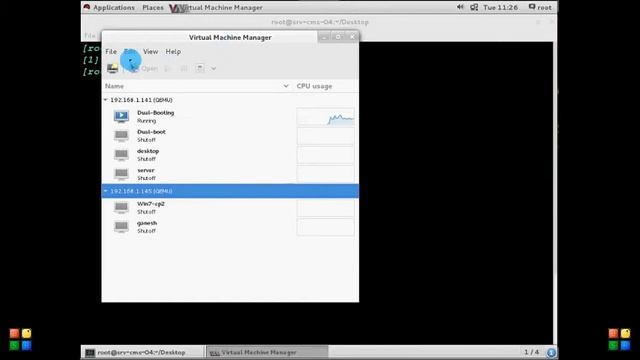
Task: Open the root user menu
Action: 540,7
